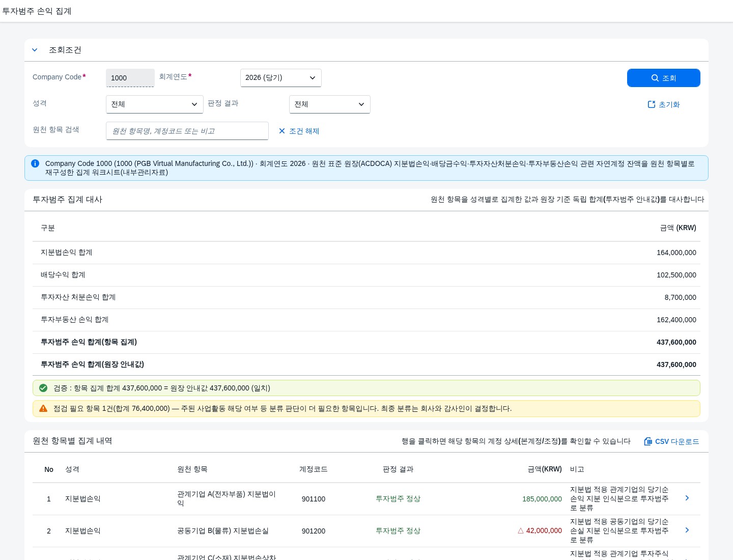
Task: Click 투자범주 손익 합계(항목 집계) row
Action: pyautogui.click(x=366, y=342)
